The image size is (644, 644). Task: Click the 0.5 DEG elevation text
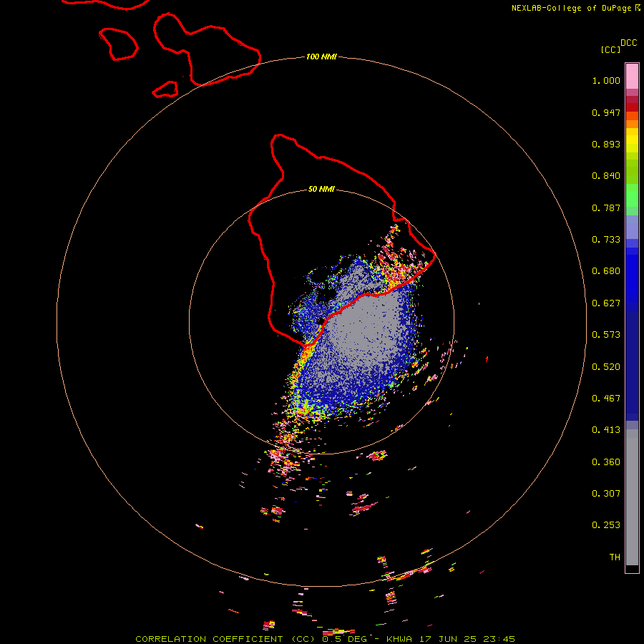coord(344,639)
